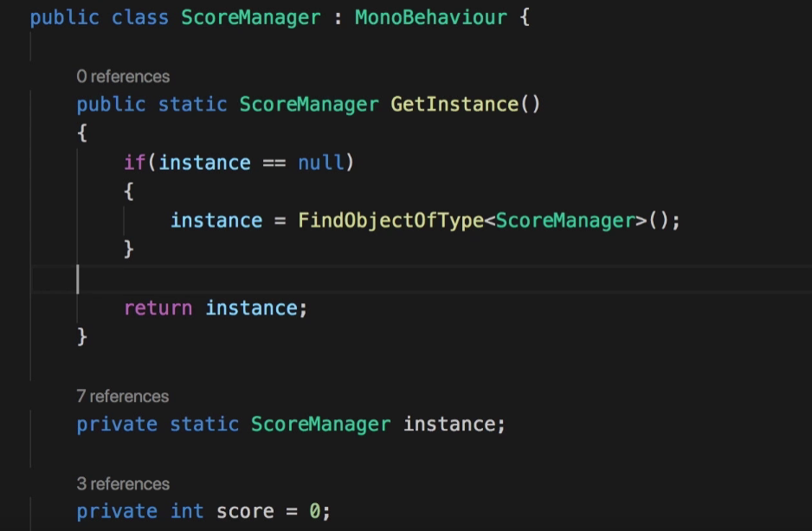812x531 pixels.
Task: Click the 'if' keyword
Action: pos(135,162)
